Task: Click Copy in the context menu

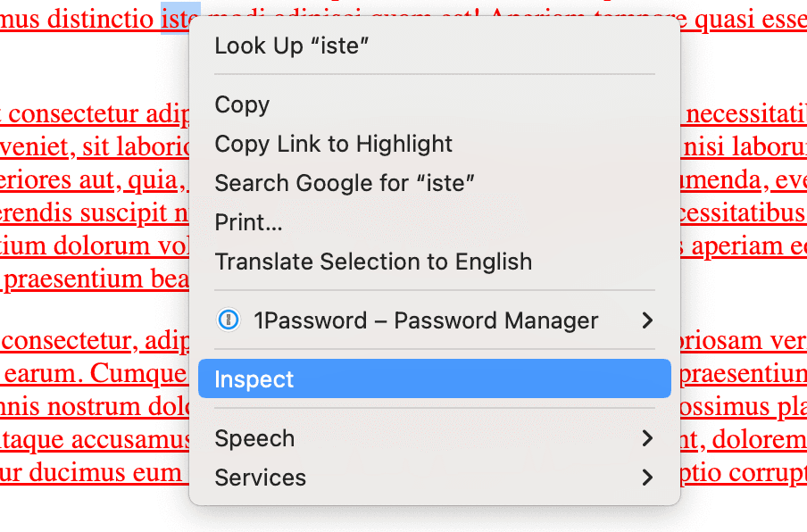Action: pyautogui.click(x=241, y=104)
